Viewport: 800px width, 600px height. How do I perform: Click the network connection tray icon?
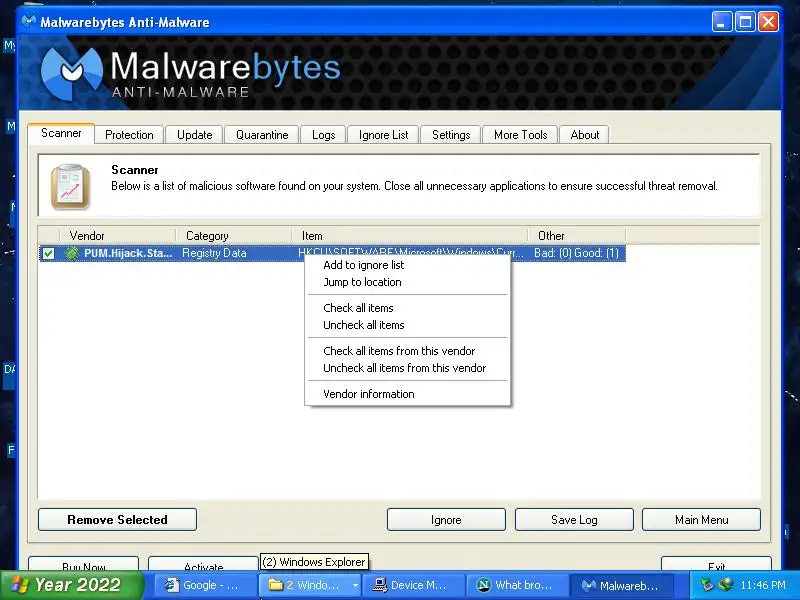[x=725, y=585]
